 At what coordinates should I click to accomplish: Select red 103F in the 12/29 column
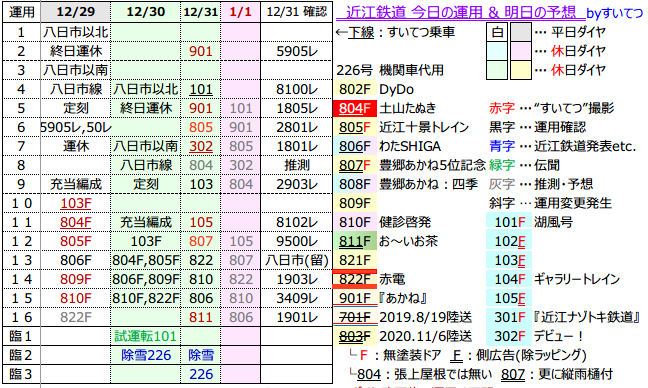click(76, 203)
